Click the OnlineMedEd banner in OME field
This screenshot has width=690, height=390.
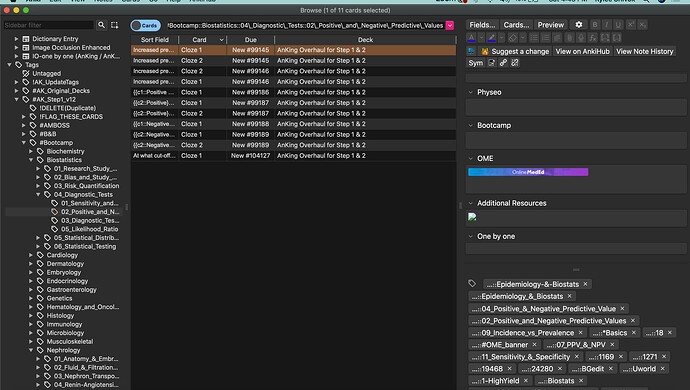click(528, 172)
